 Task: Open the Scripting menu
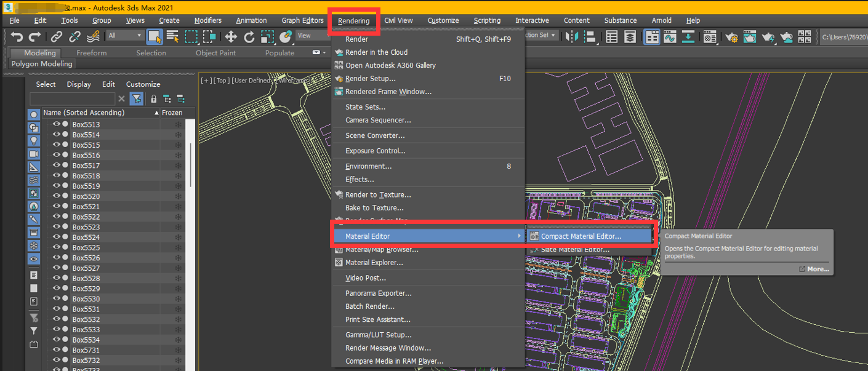click(487, 20)
